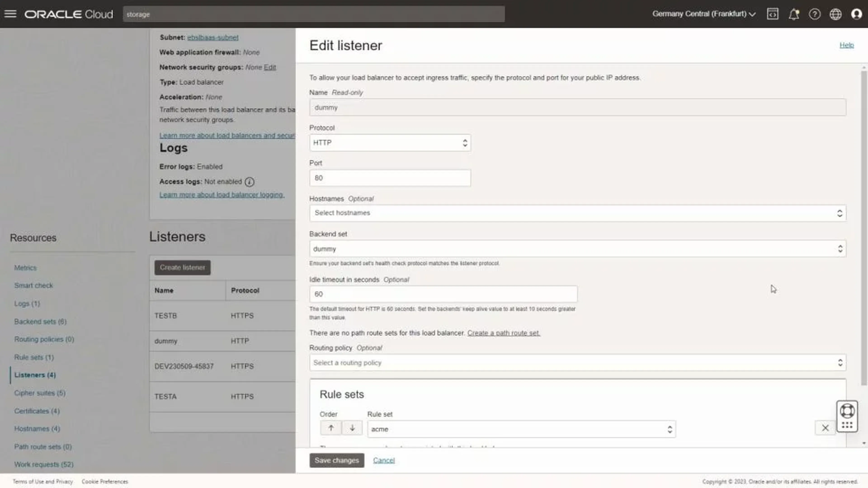Open the Backend set dropdown
This screenshot has width=868, height=488.
(x=578, y=249)
